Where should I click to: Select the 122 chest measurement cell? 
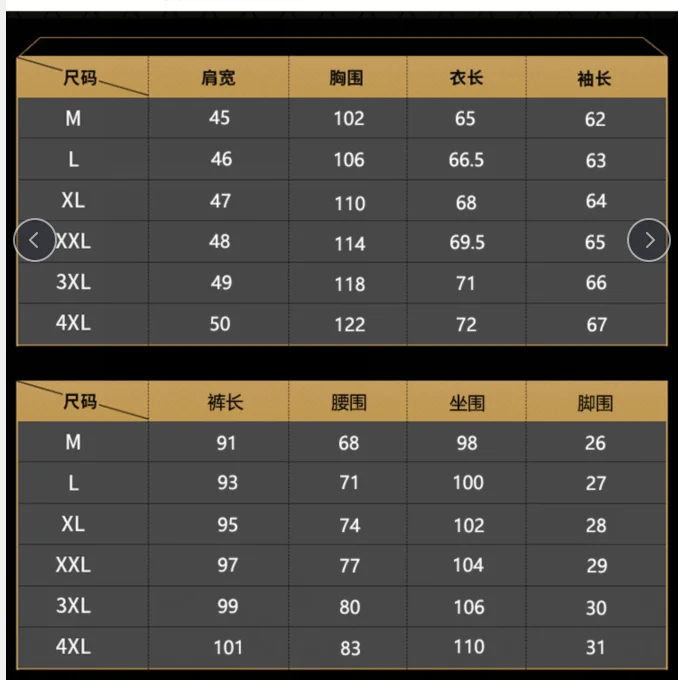point(349,323)
